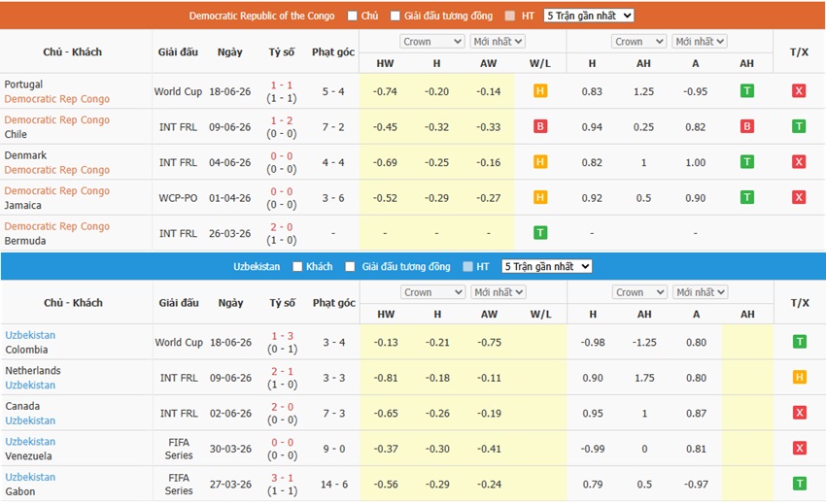Click the green T over/under icon in Chile row
The height and width of the screenshot is (504, 826).
point(799,126)
